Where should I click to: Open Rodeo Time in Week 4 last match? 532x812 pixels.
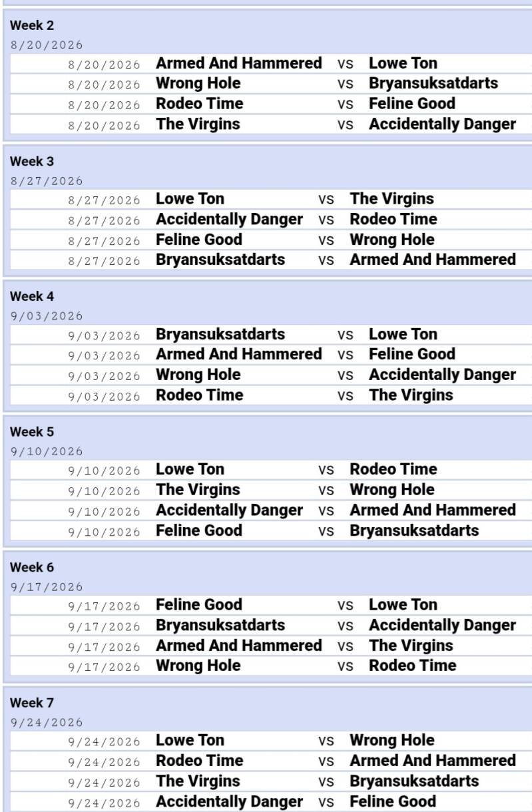[199, 395]
